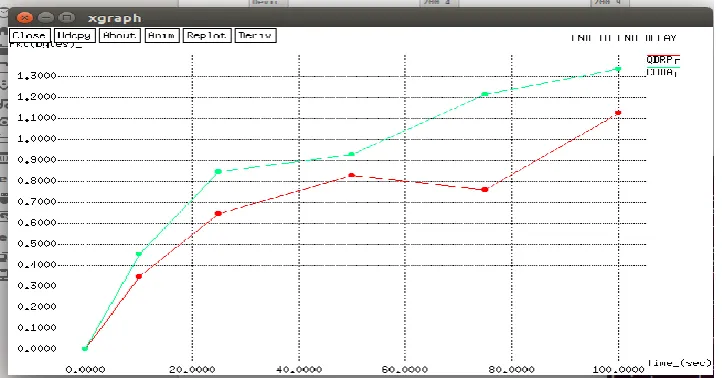Click the 1.1000 y-axis tick label

(37, 118)
